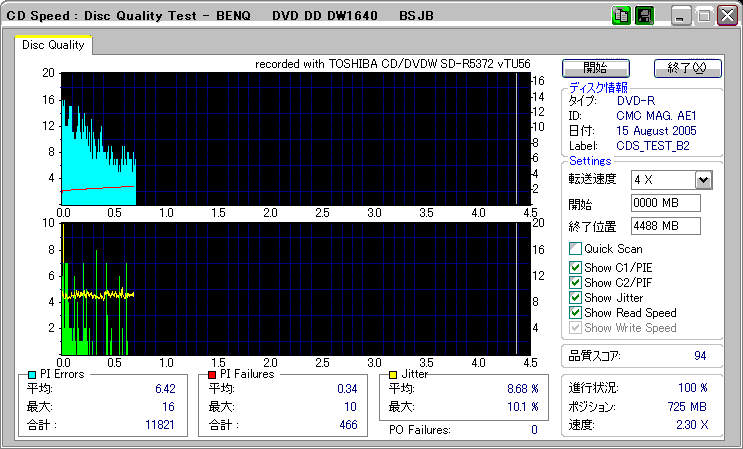The image size is (743, 449).
Task: Click the ディスク情報 group heading
Action: [x=598, y=87]
